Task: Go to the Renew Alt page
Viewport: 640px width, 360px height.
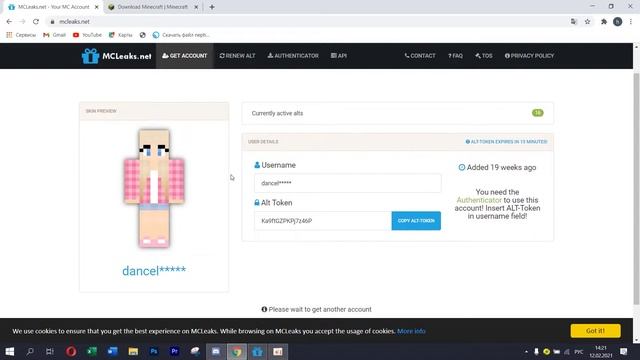Action: (237, 56)
